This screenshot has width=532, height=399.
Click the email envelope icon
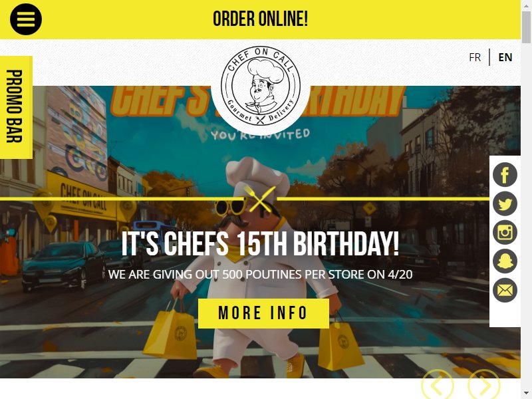click(505, 291)
